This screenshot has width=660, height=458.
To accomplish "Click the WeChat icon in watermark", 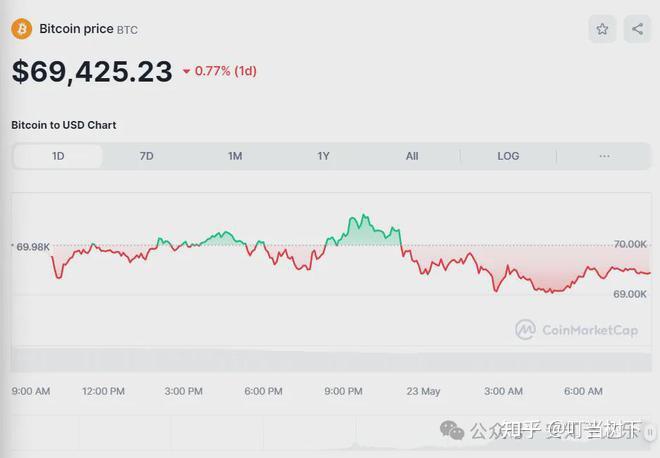I will pyautogui.click(x=453, y=430).
